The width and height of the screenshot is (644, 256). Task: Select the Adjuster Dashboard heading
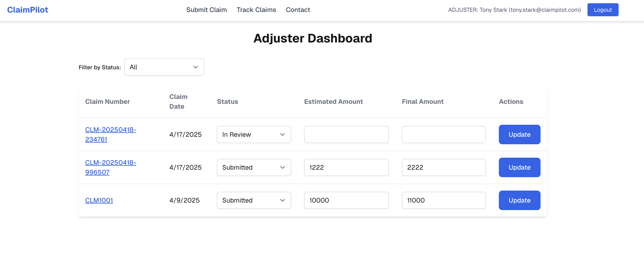pyautogui.click(x=313, y=38)
